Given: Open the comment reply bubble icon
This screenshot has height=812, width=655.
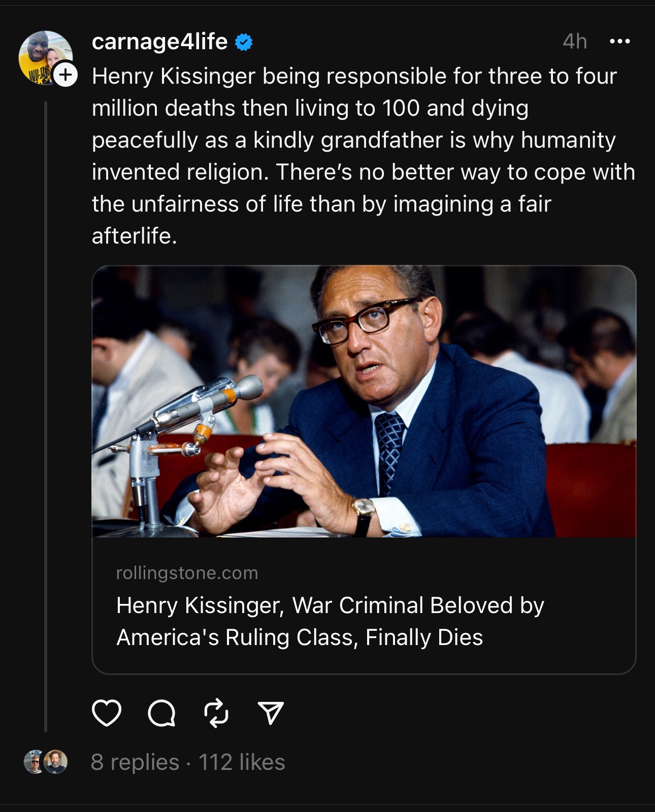Looking at the screenshot, I should click(x=161, y=713).
